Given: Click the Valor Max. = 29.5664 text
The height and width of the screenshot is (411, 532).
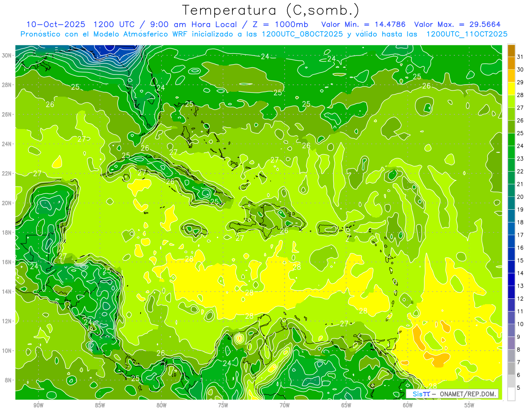Looking at the screenshot, I should tap(457, 24).
